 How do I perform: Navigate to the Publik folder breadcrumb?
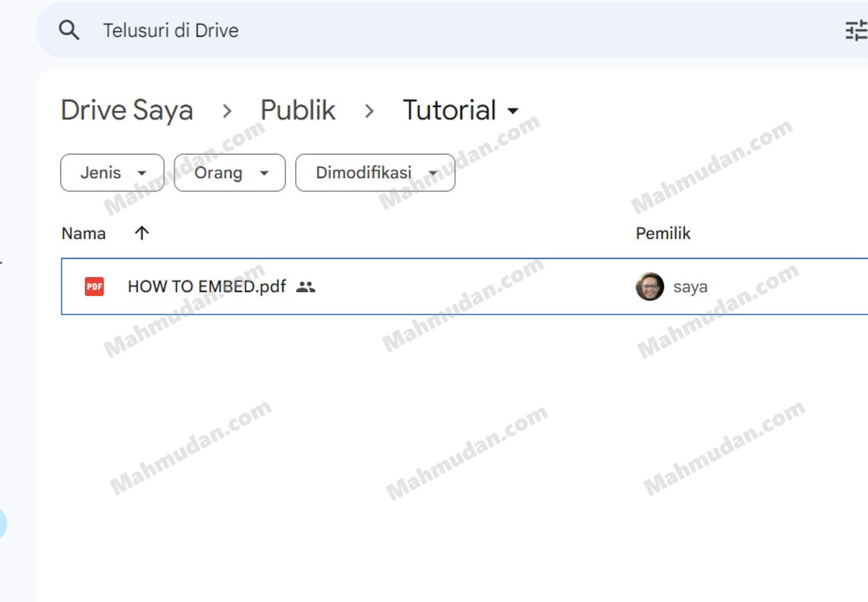coord(297,111)
